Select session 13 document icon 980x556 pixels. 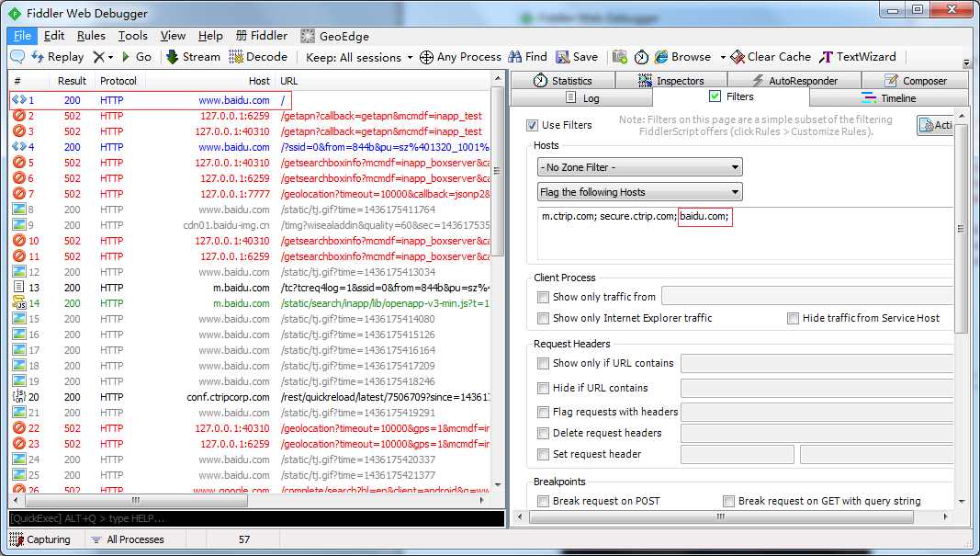[18, 288]
